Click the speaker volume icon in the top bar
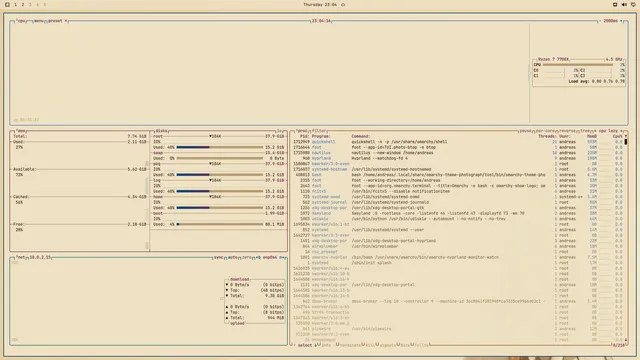 coord(624,4)
